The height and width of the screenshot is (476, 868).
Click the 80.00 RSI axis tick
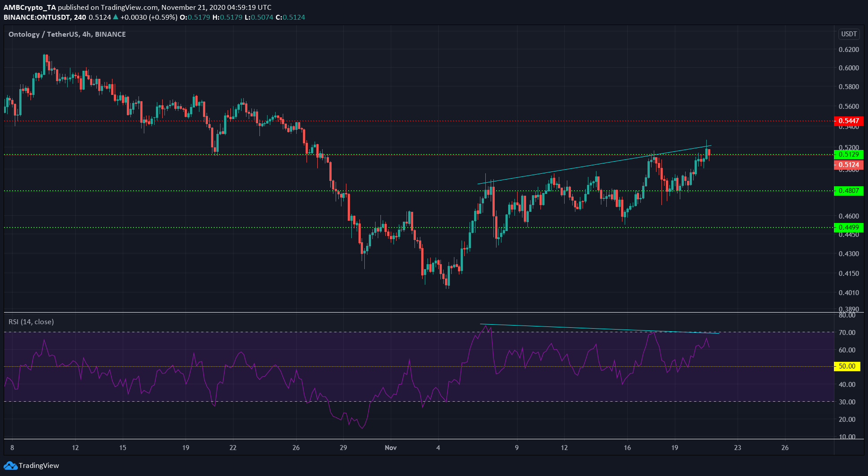847,315
